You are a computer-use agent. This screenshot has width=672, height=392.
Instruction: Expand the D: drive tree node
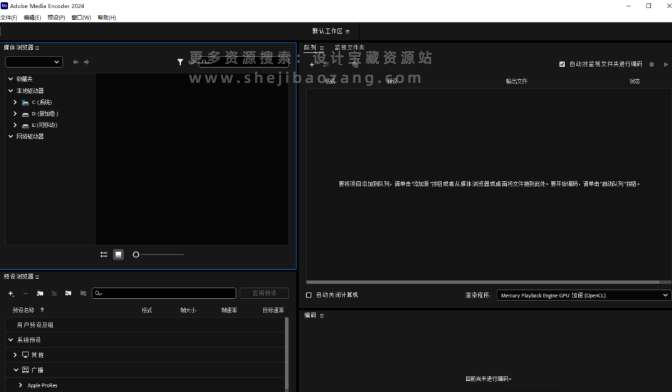[x=15, y=114]
